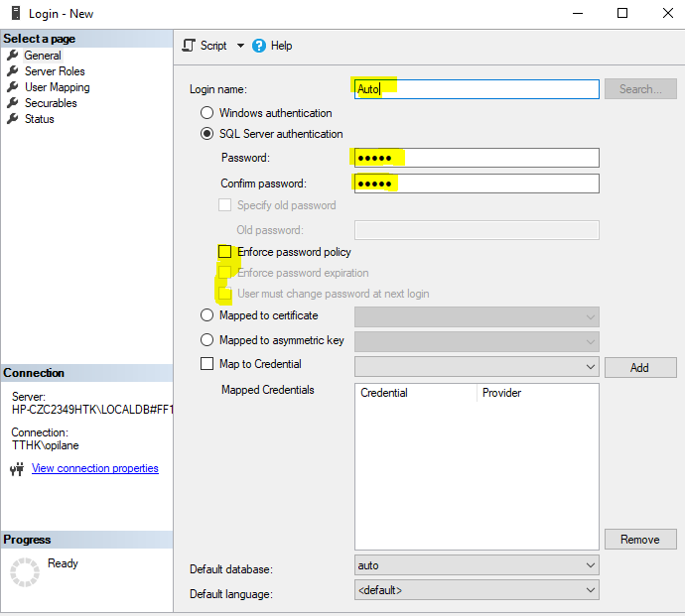
Task: Select Mapped to certificate option
Action: 207,315
